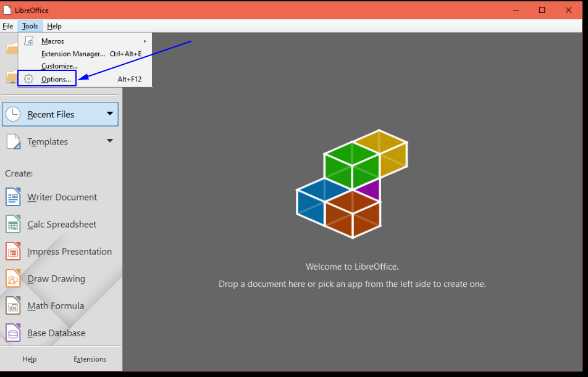
Task: Minimize the LibreOffice window
Action: [x=516, y=10]
